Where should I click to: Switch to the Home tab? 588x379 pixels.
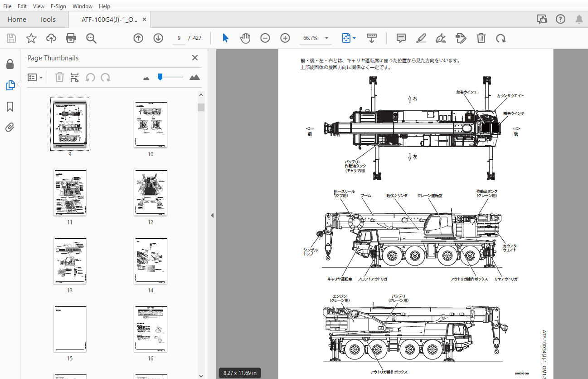17,20
